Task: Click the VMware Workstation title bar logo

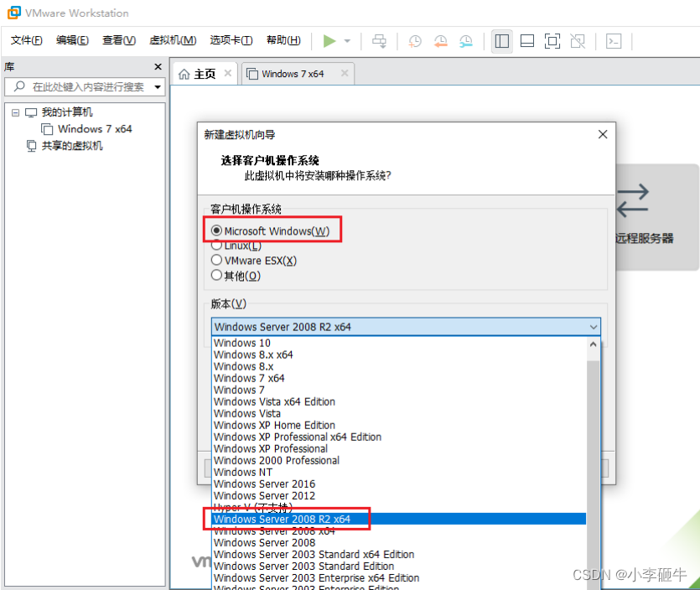Action: tap(14, 13)
